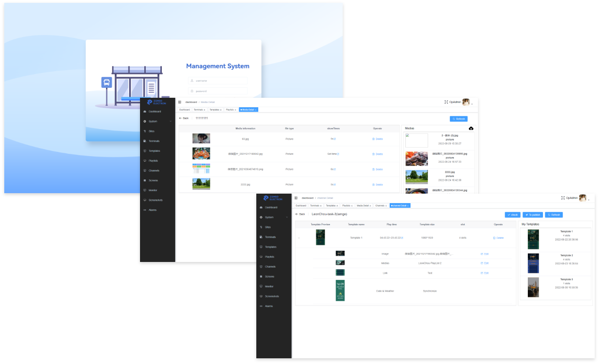
Task: Switch to Templates tab in Media Detail window
Action: point(215,110)
